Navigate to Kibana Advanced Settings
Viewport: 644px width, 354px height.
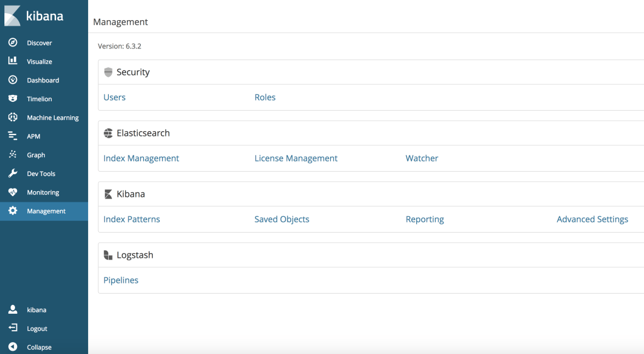(x=592, y=219)
